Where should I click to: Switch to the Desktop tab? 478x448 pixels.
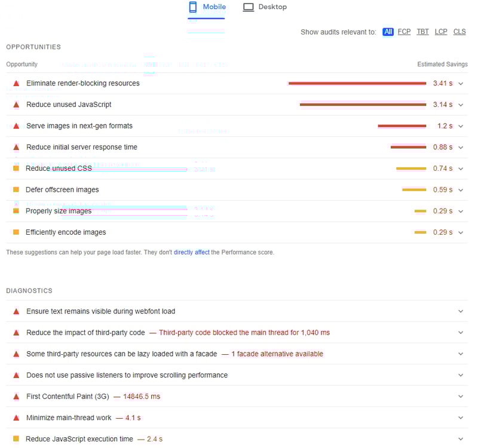[x=265, y=7]
